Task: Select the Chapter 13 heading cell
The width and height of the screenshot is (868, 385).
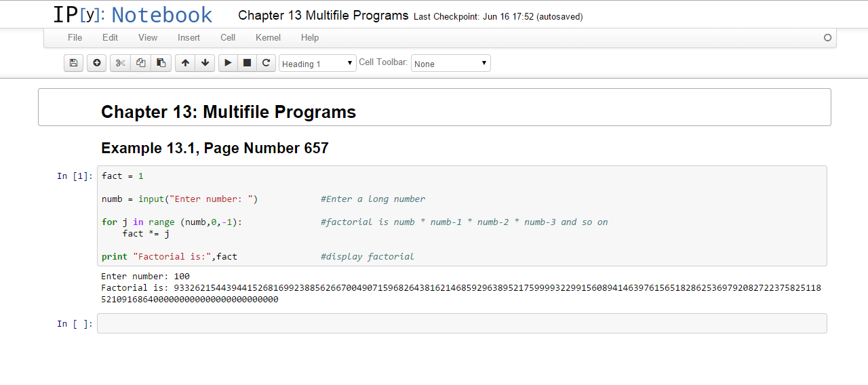Action: (434, 112)
